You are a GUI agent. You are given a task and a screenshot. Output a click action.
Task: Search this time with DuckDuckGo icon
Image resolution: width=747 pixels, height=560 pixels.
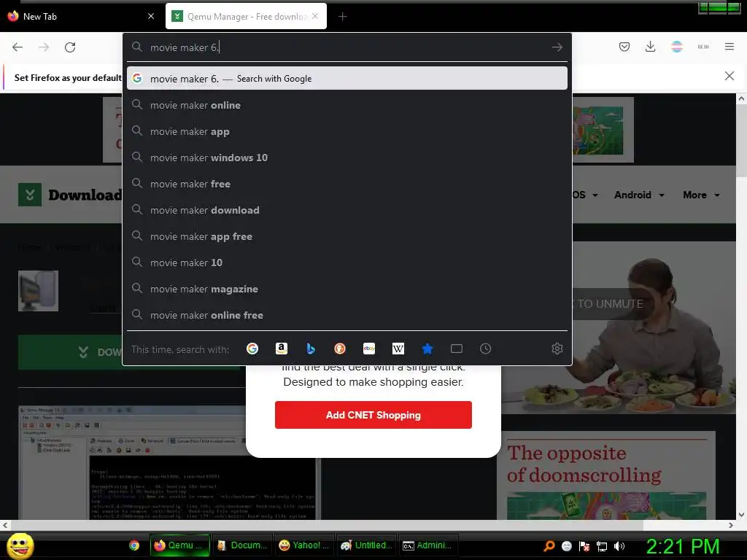point(340,349)
